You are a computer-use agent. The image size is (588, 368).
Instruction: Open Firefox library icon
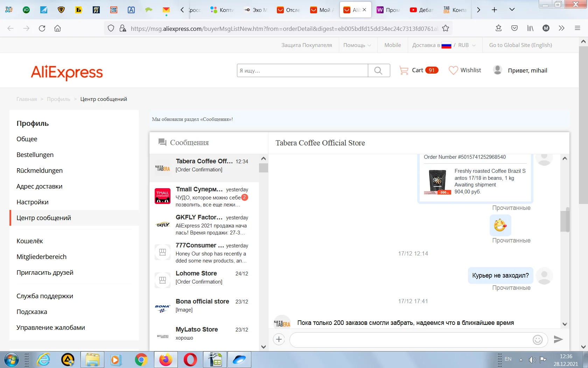pyautogui.click(x=530, y=28)
